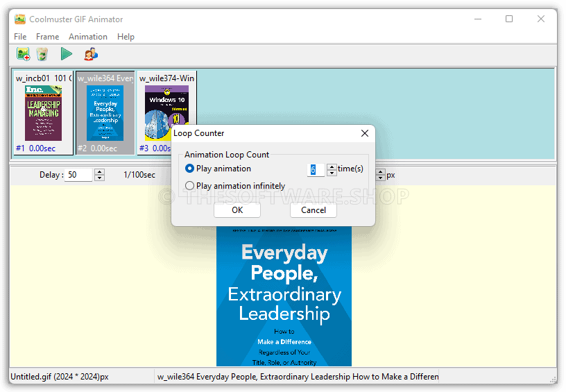Click OK in Loop Counter dialog
This screenshot has height=392, width=566.
[x=237, y=210]
